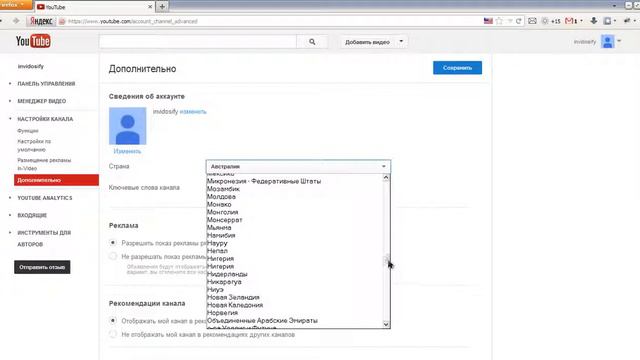Select Разрешить показ рекламы radio button

[x=113, y=243]
